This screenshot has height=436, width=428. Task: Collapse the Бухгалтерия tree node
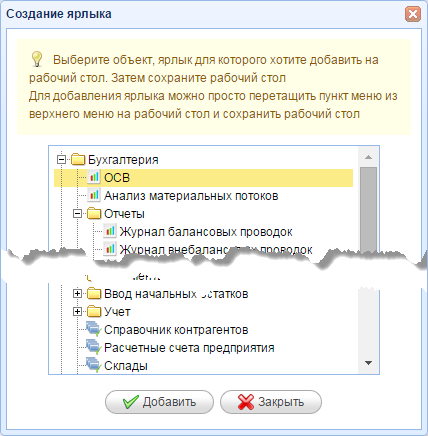pos(61,160)
